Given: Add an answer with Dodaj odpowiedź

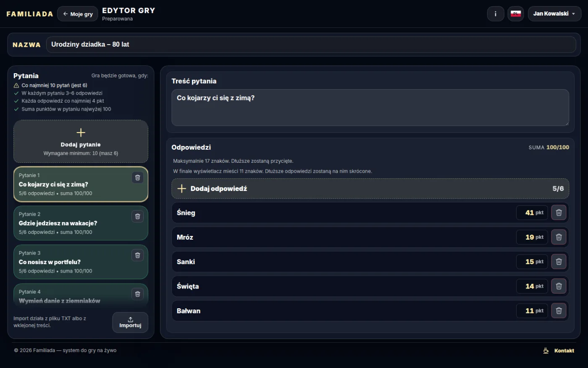Looking at the screenshot, I should 370,188.
